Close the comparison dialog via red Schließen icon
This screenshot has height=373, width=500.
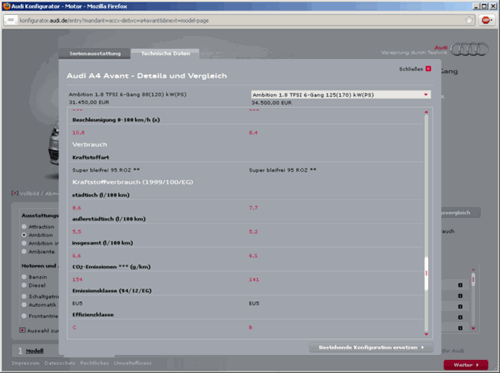coord(428,69)
